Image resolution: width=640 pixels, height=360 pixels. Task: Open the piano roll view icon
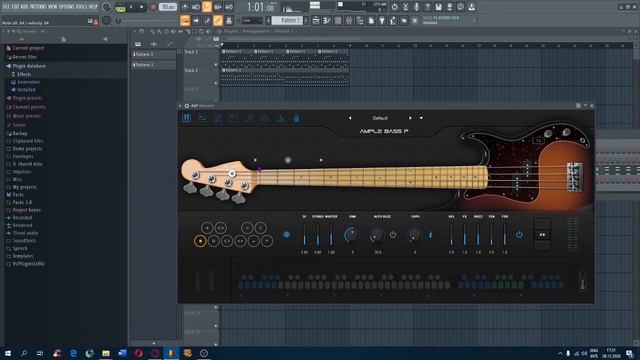pyautogui.click(x=327, y=20)
